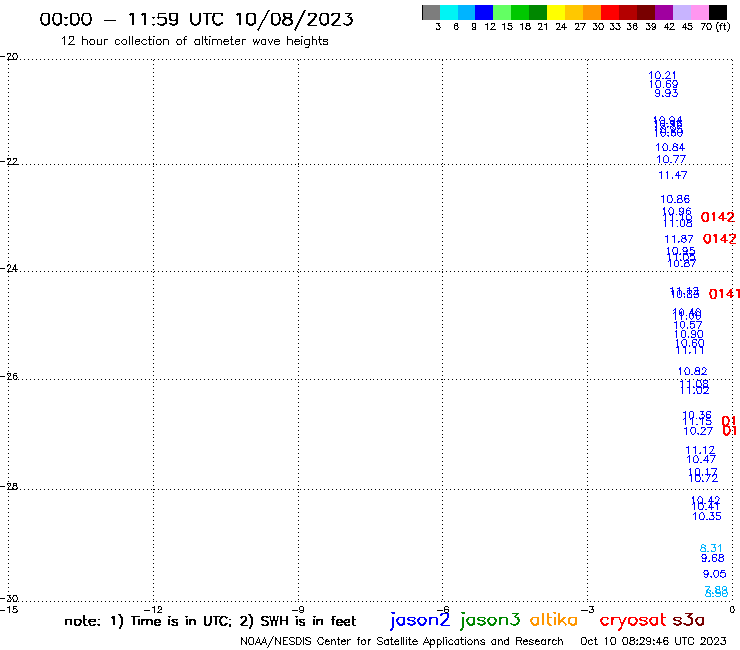Screen dimensions: 740x650
Task: Click the bright red swatch before 33
Action: point(610,12)
